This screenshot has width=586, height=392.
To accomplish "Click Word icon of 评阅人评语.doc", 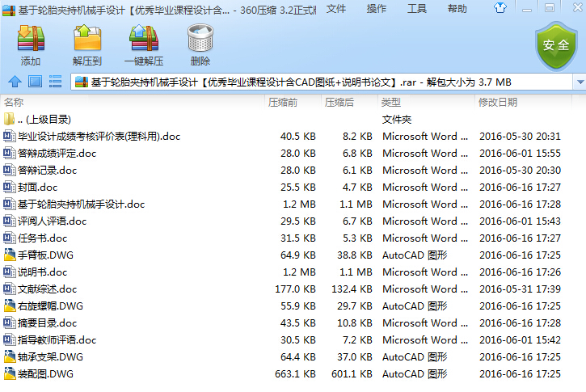I will tap(9, 221).
